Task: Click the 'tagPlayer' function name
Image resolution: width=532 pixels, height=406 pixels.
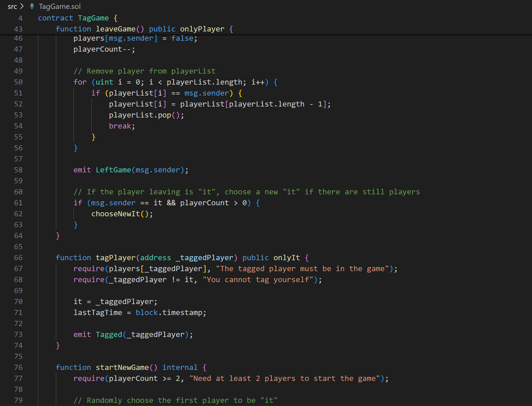Action: click(x=116, y=257)
